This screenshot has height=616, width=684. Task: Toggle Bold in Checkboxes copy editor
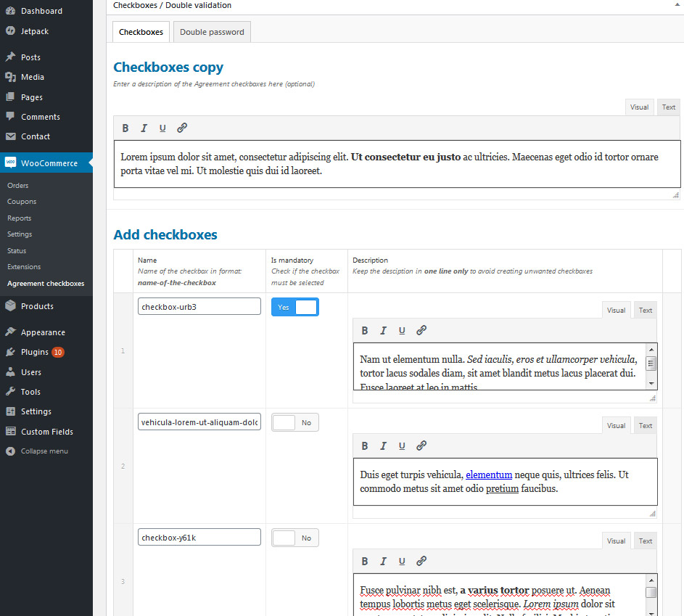pyautogui.click(x=125, y=128)
